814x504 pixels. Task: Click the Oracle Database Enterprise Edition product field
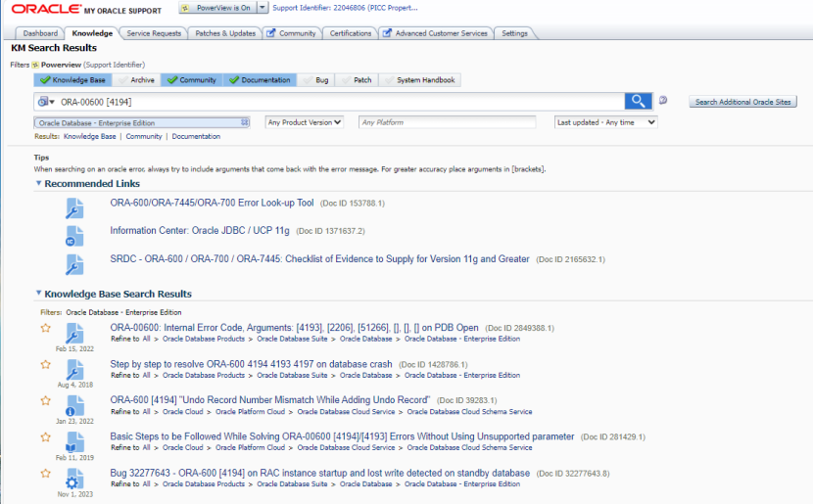pos(142,122)
